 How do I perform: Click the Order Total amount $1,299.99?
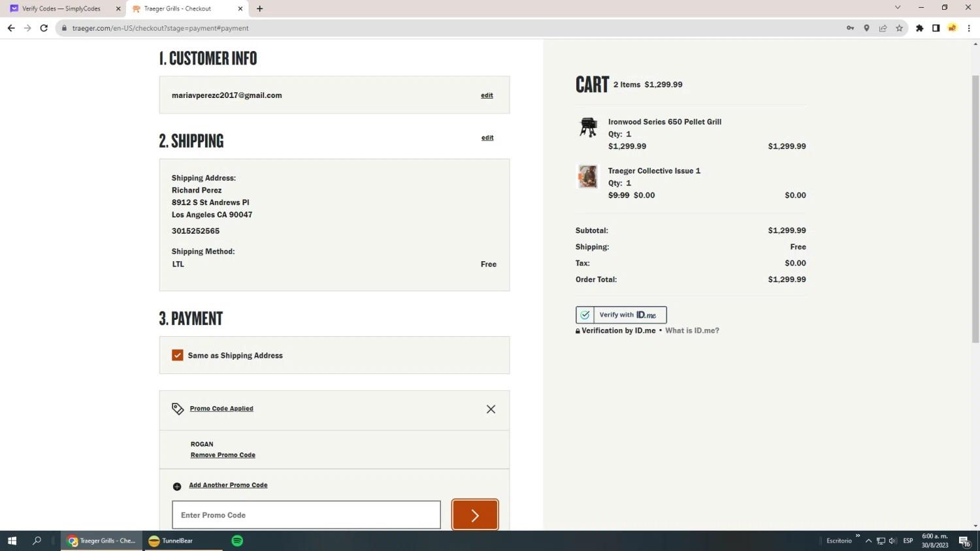pos(787,279)
